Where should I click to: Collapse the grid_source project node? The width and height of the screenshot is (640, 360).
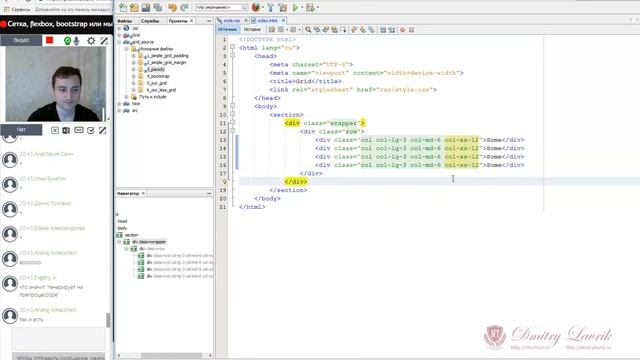coord(119,42)
